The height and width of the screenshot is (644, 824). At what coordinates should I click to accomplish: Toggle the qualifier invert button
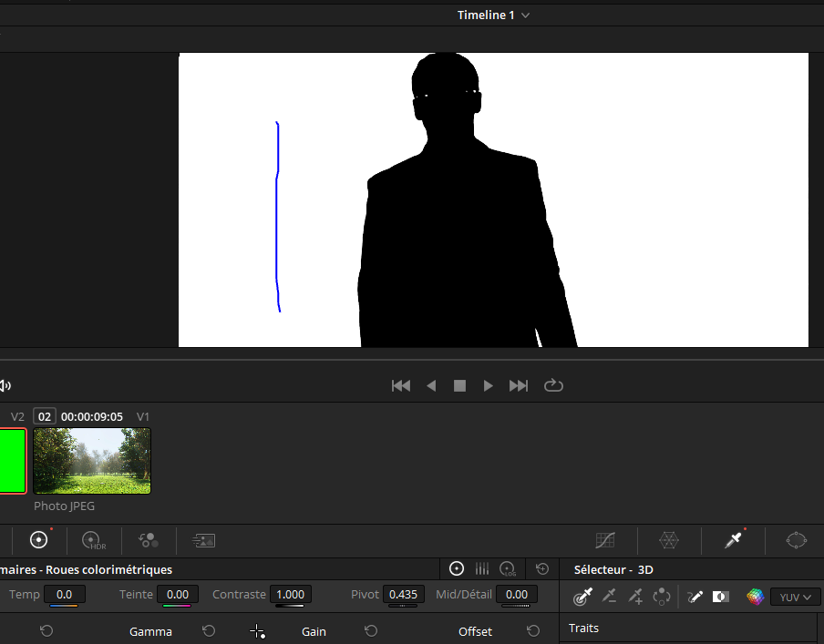click(721, 597)
